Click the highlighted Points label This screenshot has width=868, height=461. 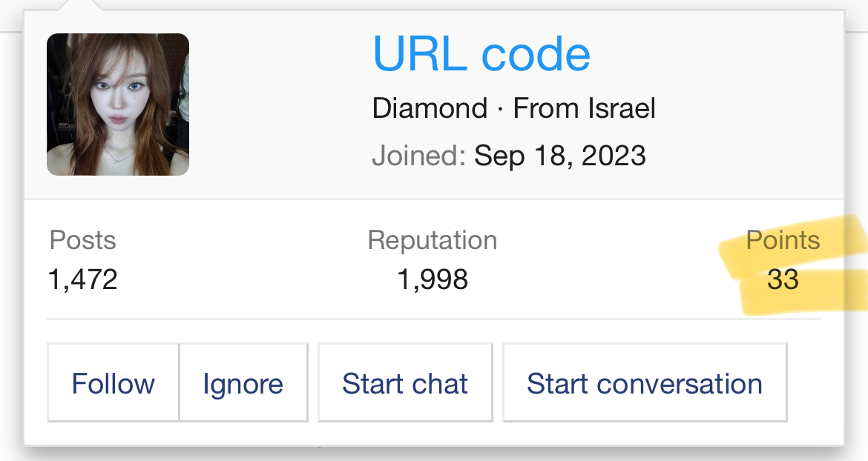tap(783, 240)
